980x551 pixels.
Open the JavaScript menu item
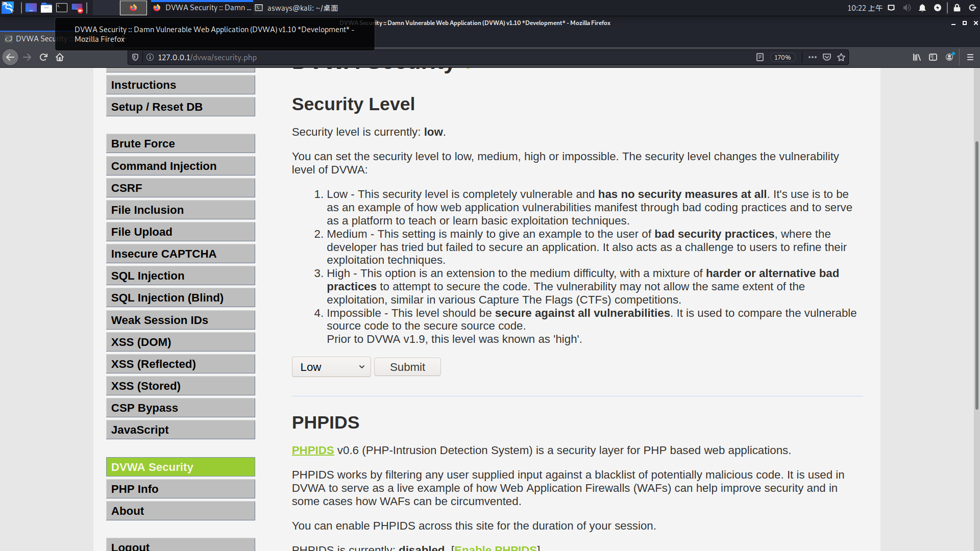pyautogui.click(x=181, y=430)
